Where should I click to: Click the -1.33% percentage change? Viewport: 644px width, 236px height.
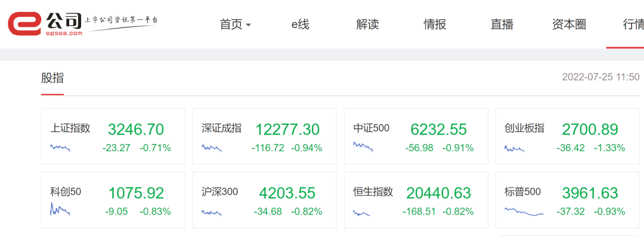[x=609, y=148]
